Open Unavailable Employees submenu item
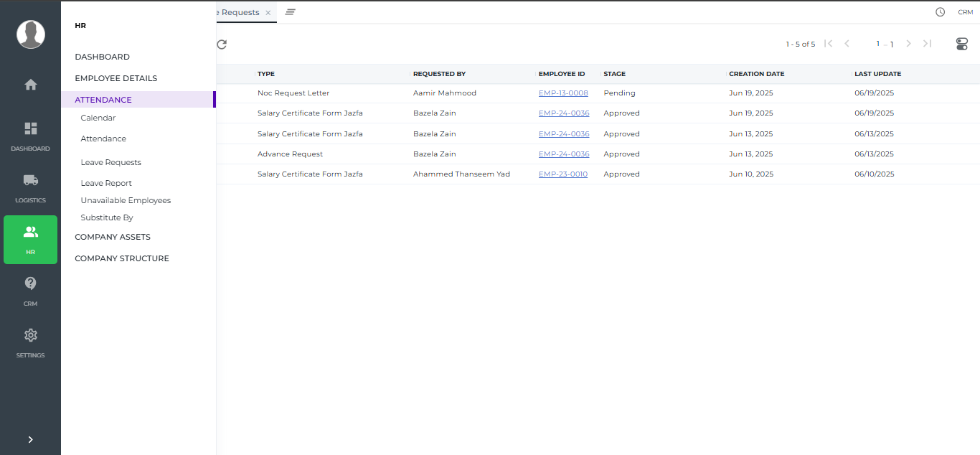980x455 pixels. pyautogui.click(x=126, y=200)
